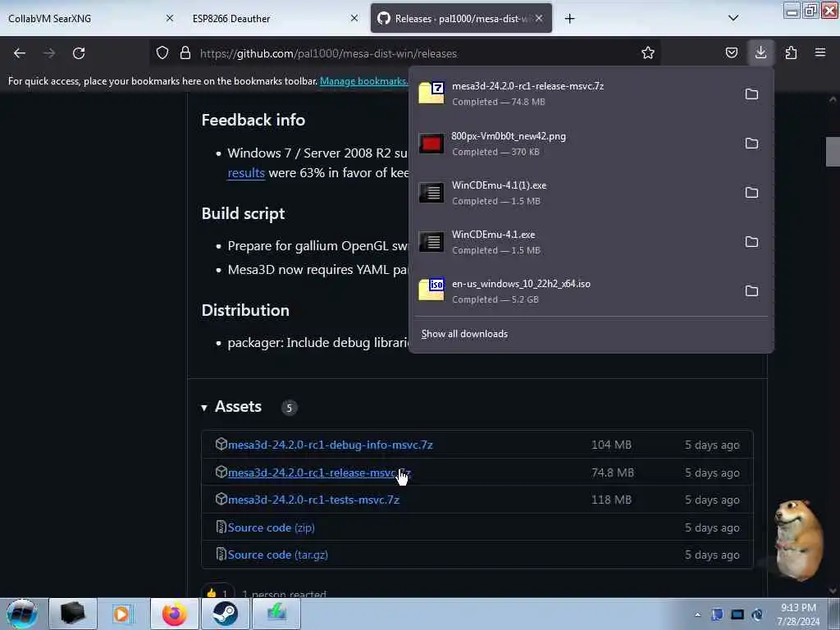Click the Firefox taskbar icon
The height and width of the screenshot is (630, 840).
coord(175,614)
